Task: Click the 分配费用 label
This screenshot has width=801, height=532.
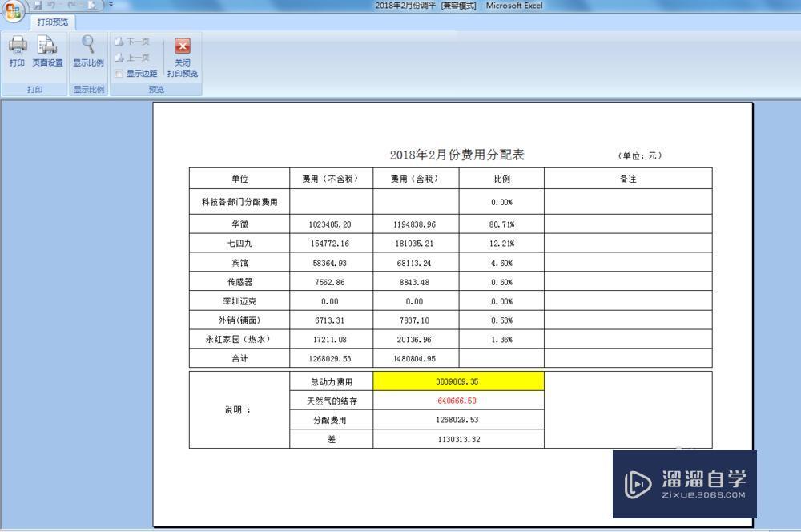Action: (330, 420)
